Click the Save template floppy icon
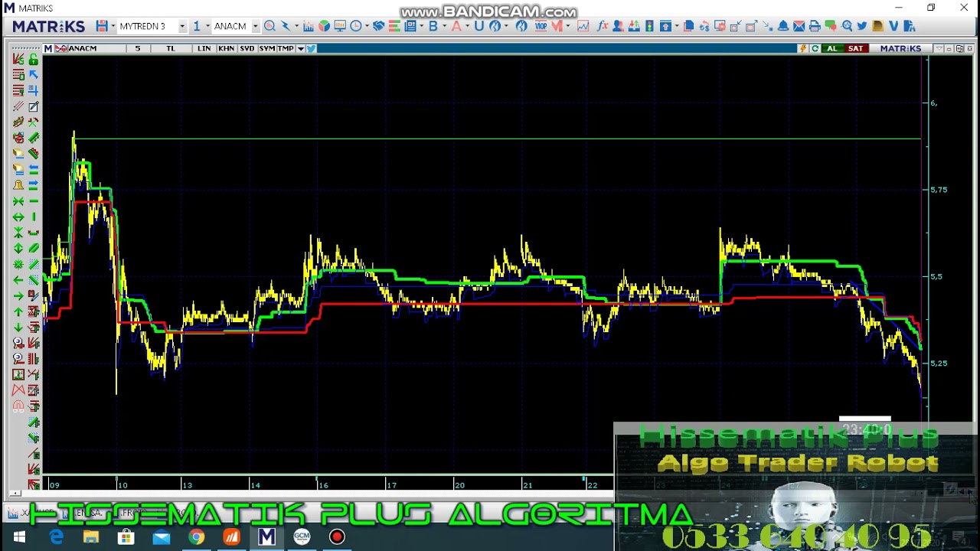The height and width of the screenshot is (551, 980). (101, 26)
